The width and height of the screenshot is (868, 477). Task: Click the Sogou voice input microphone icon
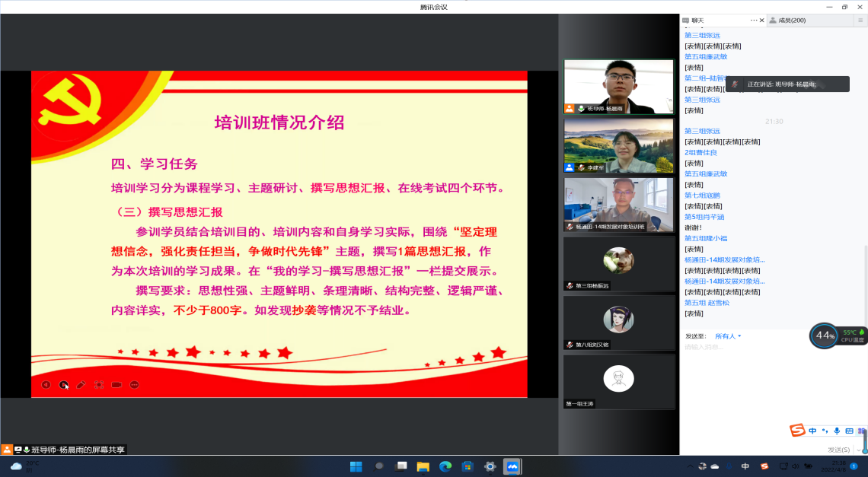point(837,431)
